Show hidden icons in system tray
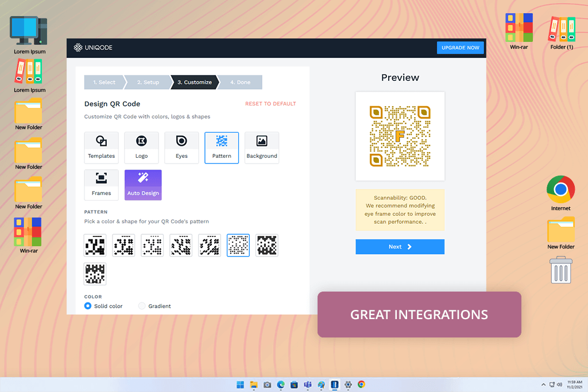 pyautogui.click(x=543, y=385)
